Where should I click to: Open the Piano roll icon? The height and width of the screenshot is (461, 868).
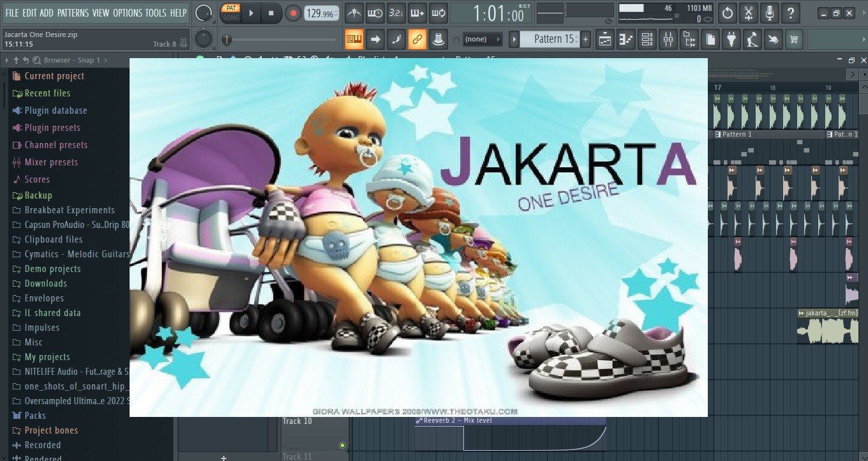[x=626, y=40]
